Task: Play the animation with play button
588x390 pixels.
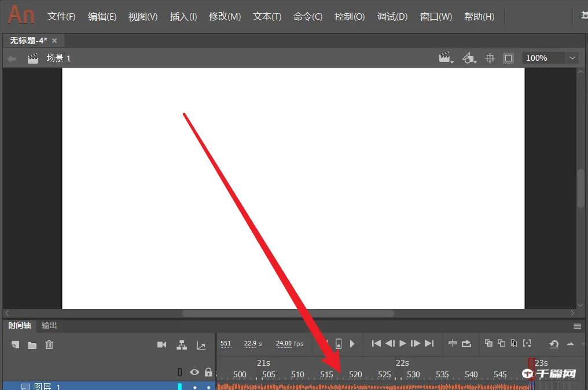Action: tap(402, 344)
